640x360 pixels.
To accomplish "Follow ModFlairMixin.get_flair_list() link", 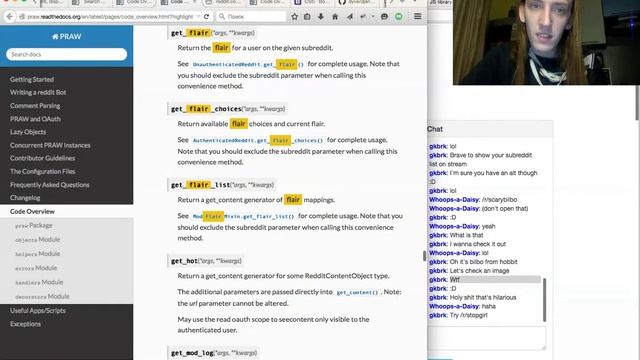I will pos(243,216).
